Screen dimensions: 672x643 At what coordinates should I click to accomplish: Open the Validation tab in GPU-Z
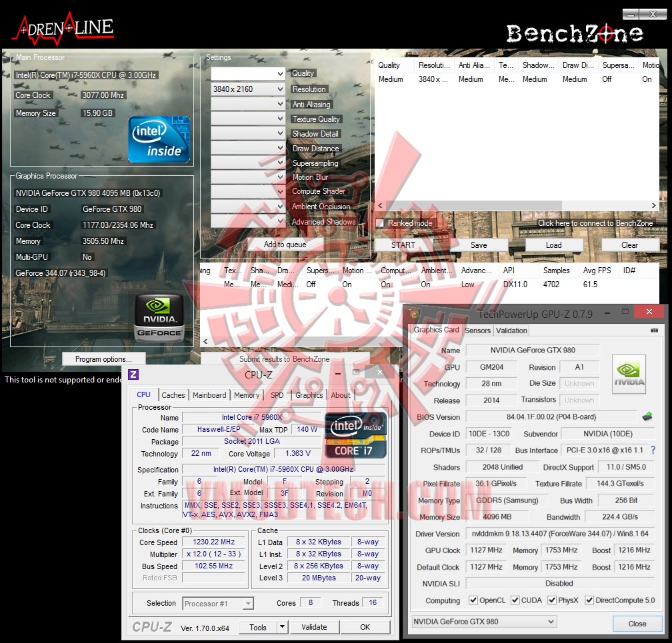[x=511, y=330]
